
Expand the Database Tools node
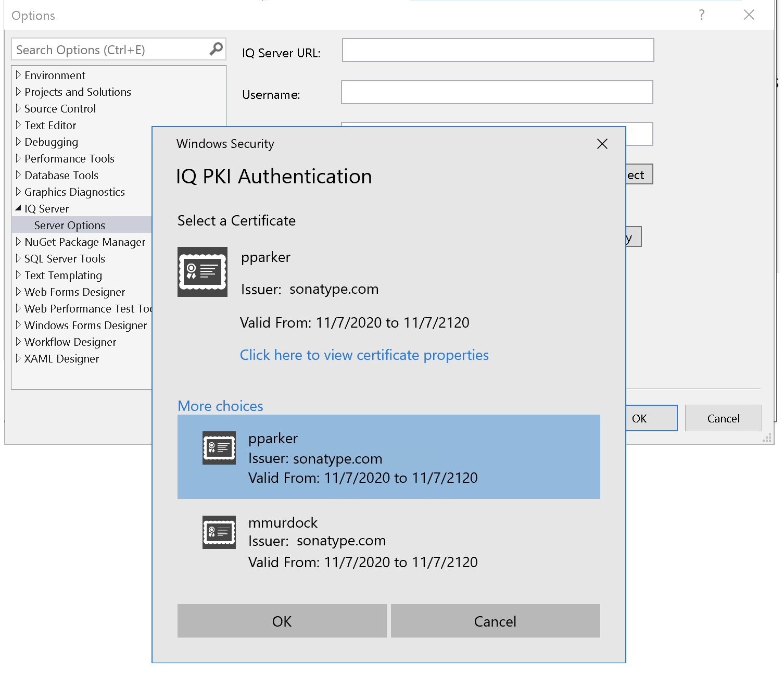click(18, 175)
